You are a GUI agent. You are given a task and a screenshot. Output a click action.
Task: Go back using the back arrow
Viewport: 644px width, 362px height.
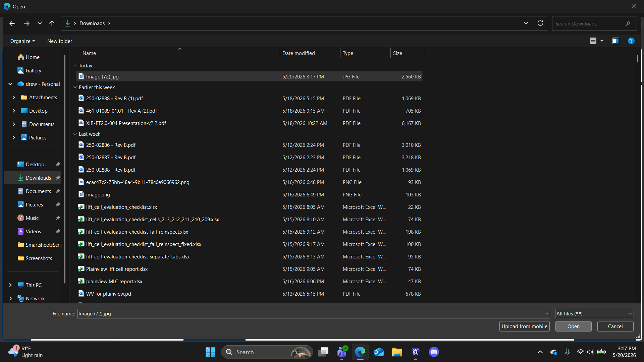click(12, 23)
